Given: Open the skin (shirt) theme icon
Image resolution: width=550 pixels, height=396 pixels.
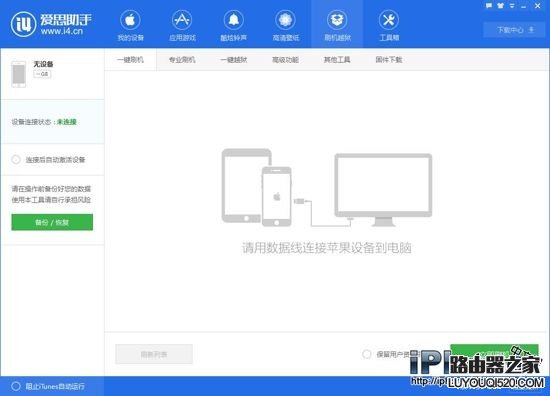Looking at the screenshot, I should point(501,6).
